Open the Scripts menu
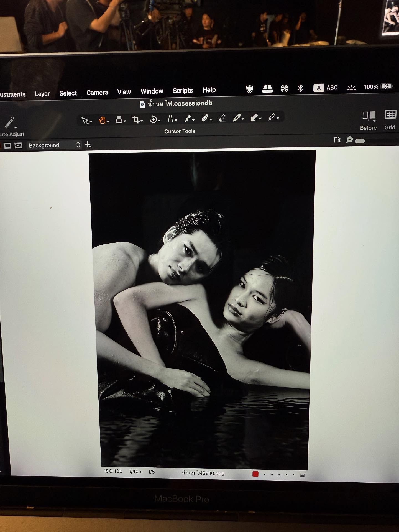This screenshot has height=532, width=399. point(183,91)
